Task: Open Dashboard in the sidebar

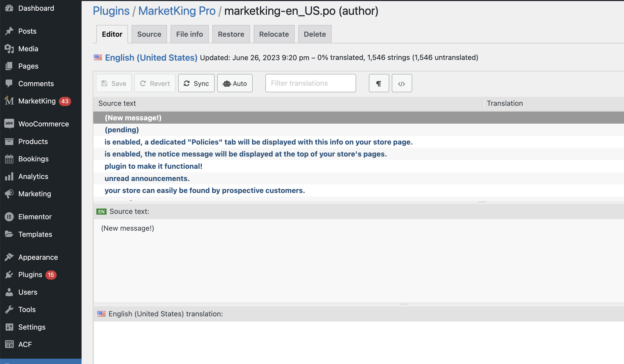Action: click(36, 8)
